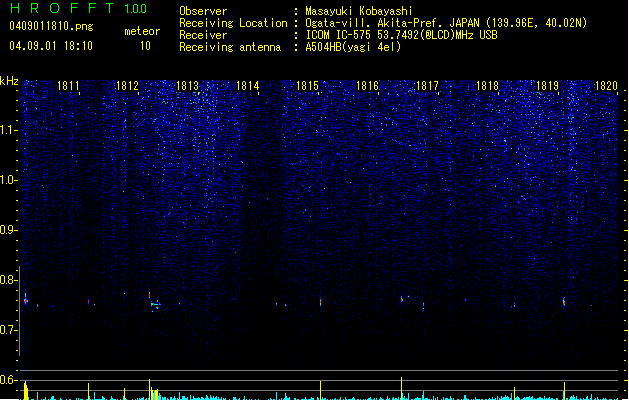Click the 0.9 kHz axis label
The height and width of the screenshot is (400, 629).
(x=9, y=230)
